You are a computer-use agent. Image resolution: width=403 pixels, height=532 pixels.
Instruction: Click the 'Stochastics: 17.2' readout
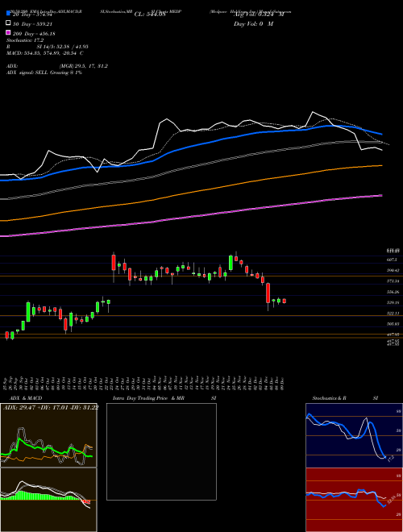pos(25,40)
